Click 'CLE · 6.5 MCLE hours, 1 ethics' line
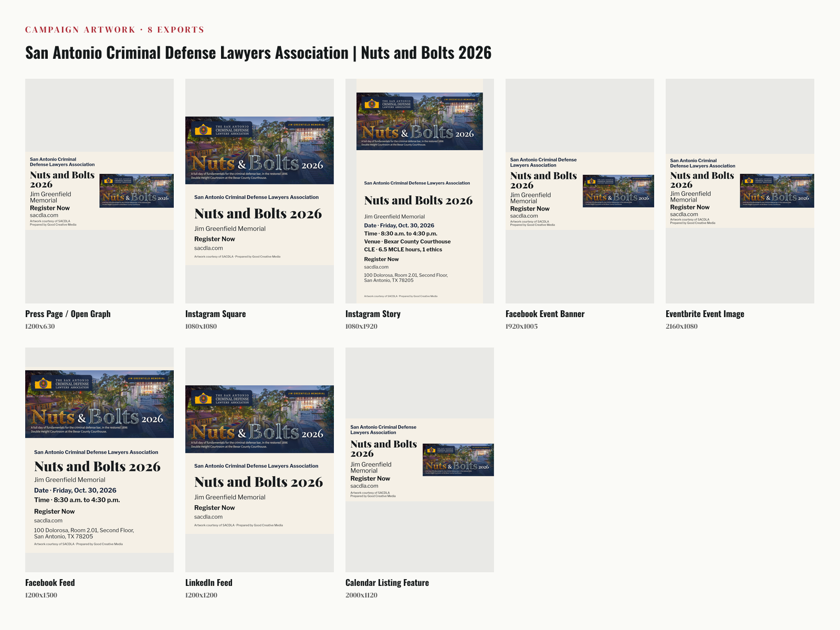This screenshot has height=630, width=840. coord(403,249)
